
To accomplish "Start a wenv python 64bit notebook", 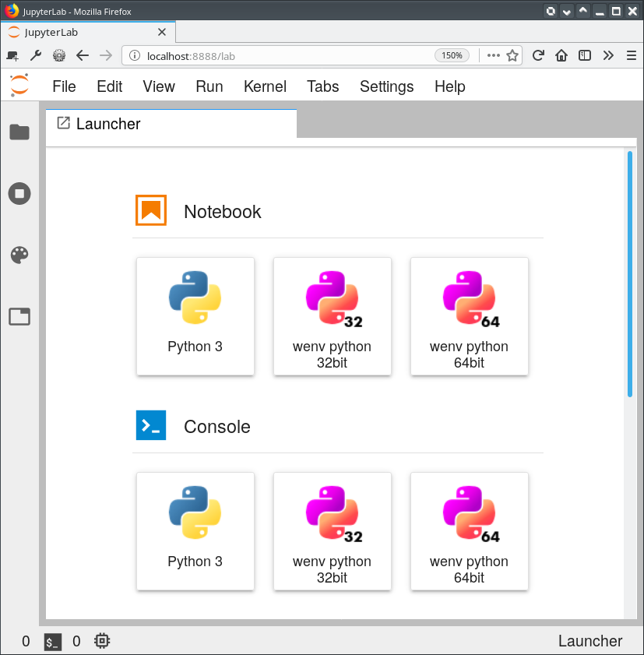I will click(469, 316).
